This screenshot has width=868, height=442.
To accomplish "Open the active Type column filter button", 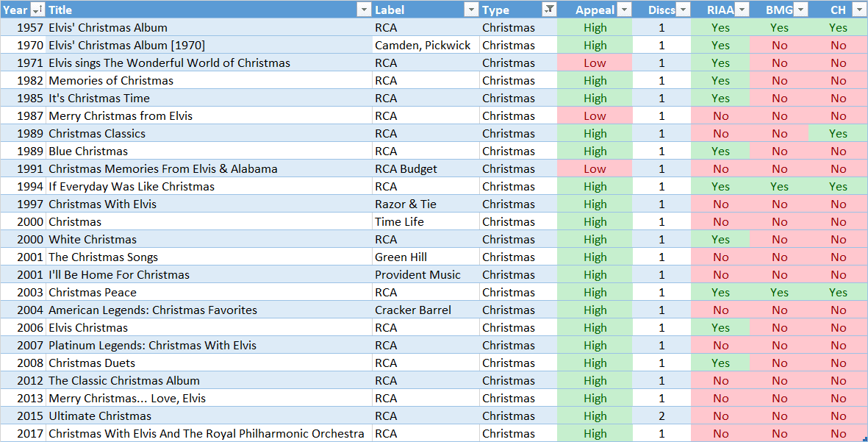I will (549, 10).
